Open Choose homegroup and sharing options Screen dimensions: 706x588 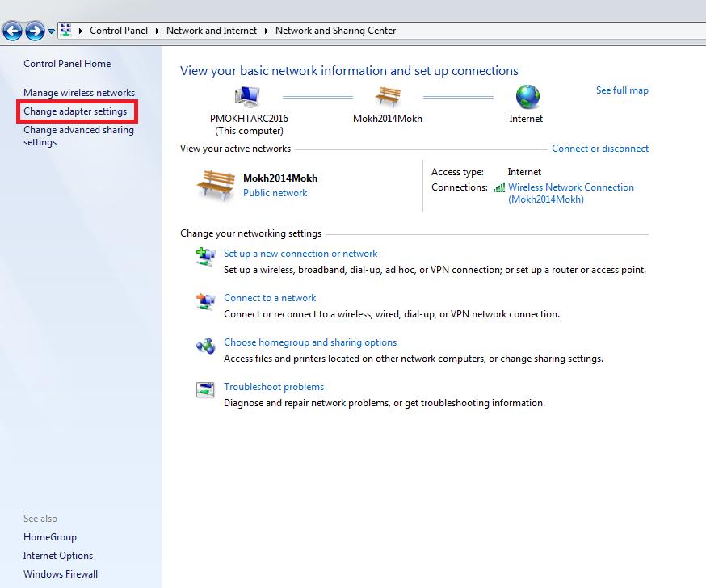click(x=310, y=342)
